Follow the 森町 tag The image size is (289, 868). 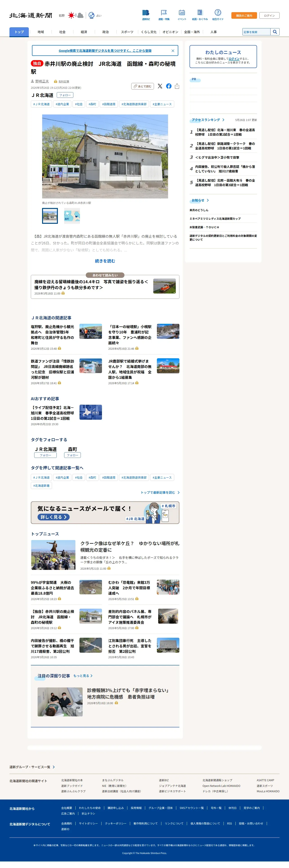pyautogui.click(x=72, y=455)
